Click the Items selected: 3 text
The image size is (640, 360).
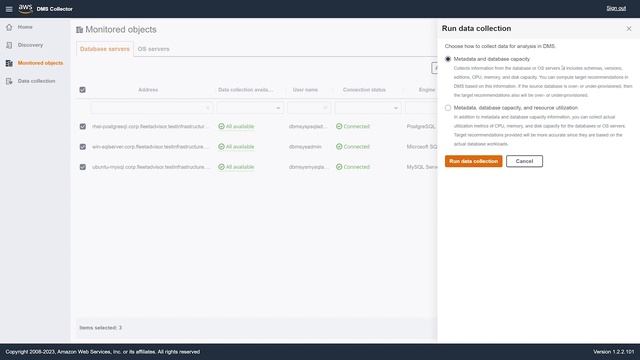(100, 328)
